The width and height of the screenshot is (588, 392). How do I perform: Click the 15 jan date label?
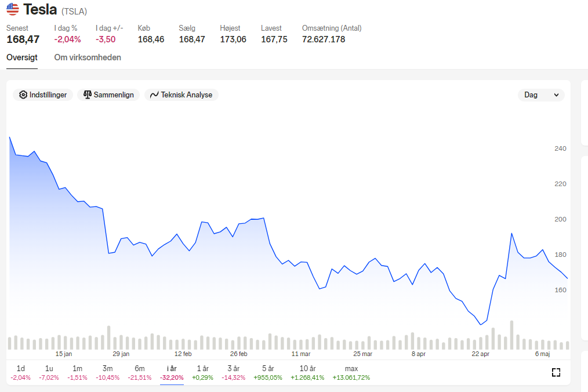pos(64,354)
